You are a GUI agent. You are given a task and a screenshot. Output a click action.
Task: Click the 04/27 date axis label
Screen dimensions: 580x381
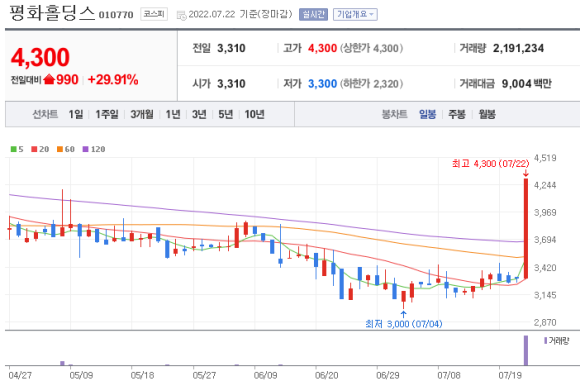click(20, 375)
